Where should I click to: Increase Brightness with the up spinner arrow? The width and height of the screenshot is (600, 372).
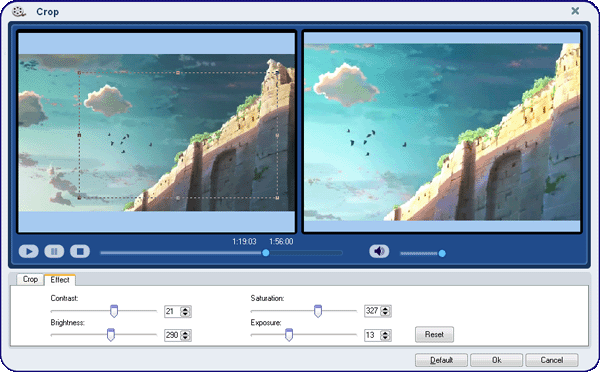186,333
